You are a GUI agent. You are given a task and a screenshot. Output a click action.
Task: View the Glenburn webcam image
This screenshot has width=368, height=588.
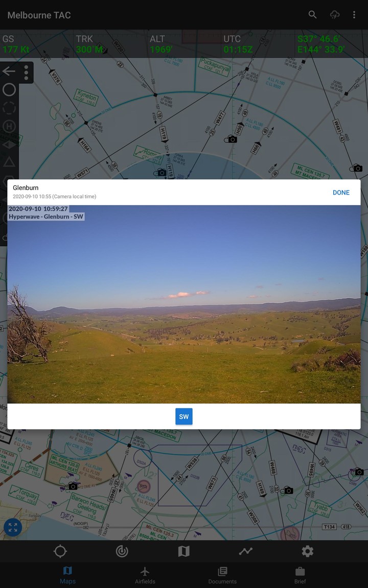coord(184,304)
